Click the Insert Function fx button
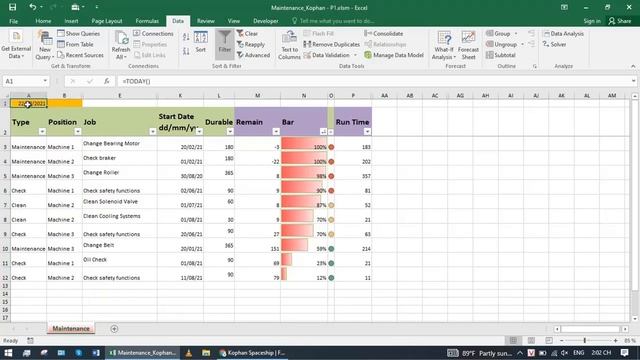The width and height of the screenshot is (640, 360). [107, 81]
